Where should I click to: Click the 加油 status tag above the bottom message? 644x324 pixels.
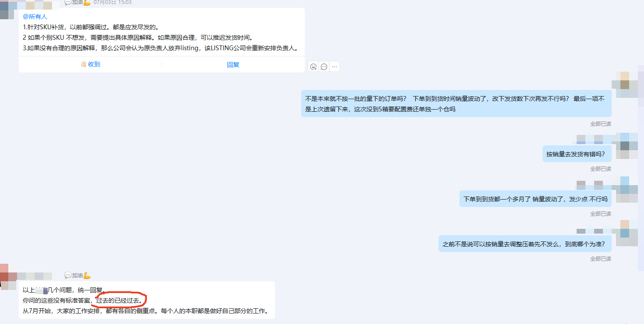click(78, 276)
